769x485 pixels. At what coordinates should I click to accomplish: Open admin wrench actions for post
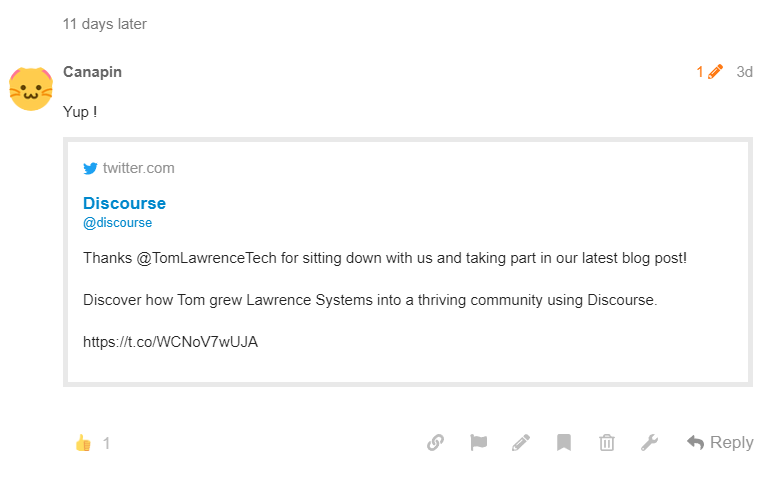(x=649, y=442)
